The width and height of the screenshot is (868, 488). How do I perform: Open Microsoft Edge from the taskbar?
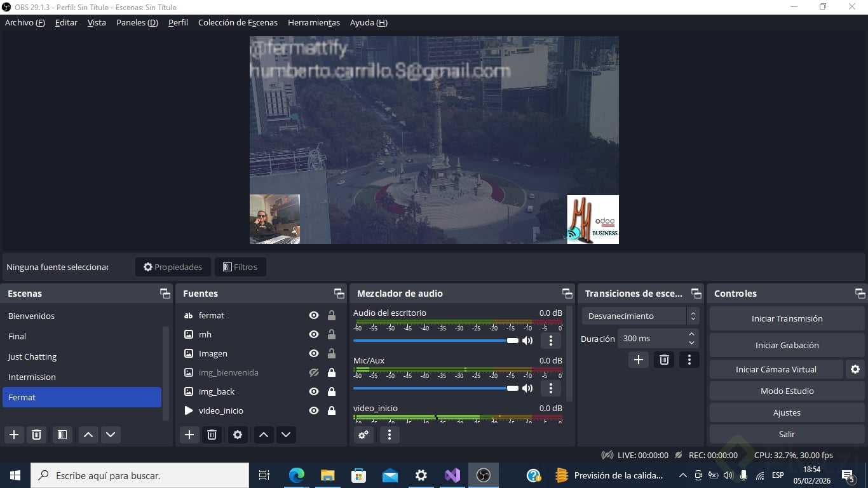point(297,475)
